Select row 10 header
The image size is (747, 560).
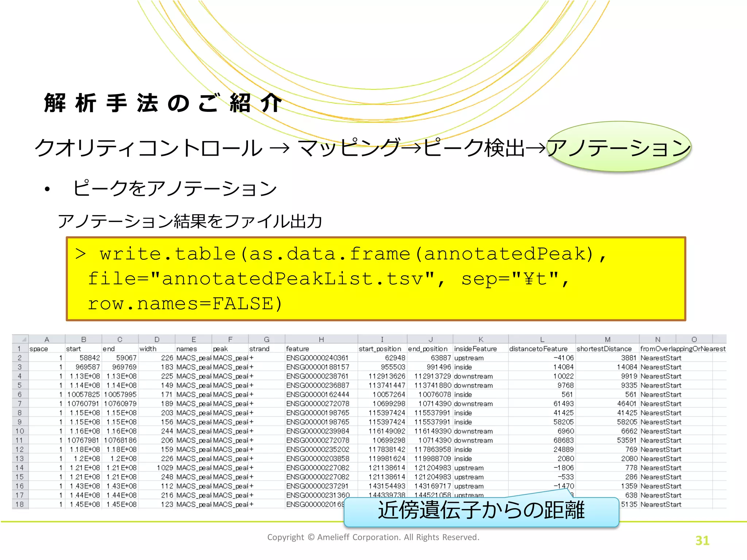point(20,431)
